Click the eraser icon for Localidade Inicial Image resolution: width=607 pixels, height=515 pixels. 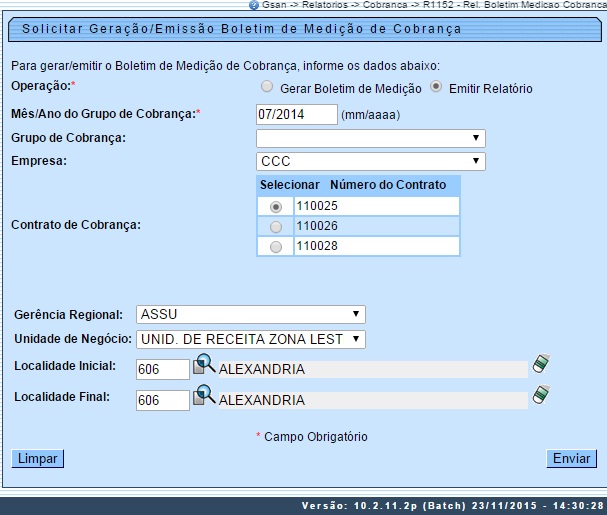[x=542, y=365]
